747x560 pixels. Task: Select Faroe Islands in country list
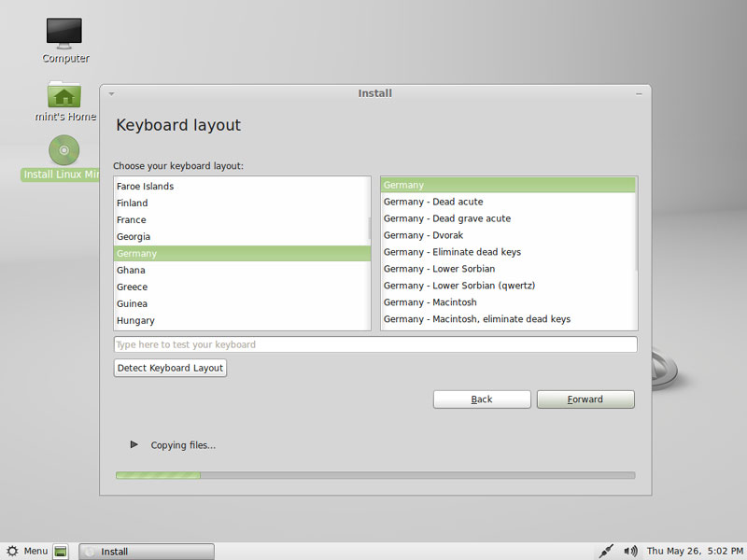tap(242, 186)
